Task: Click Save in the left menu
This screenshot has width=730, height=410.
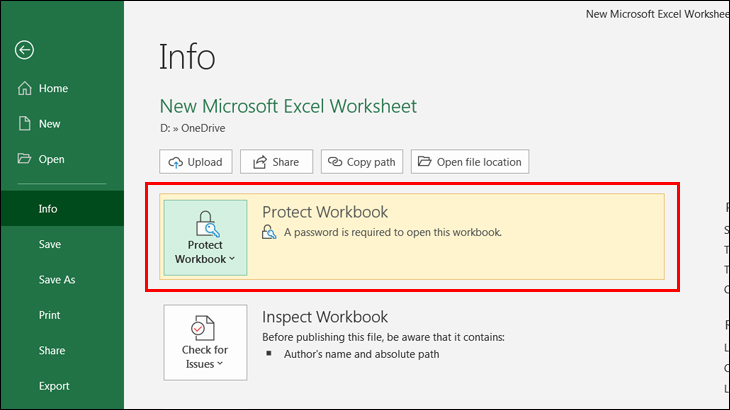Action: pyautogui.click(x=49, y=244)
